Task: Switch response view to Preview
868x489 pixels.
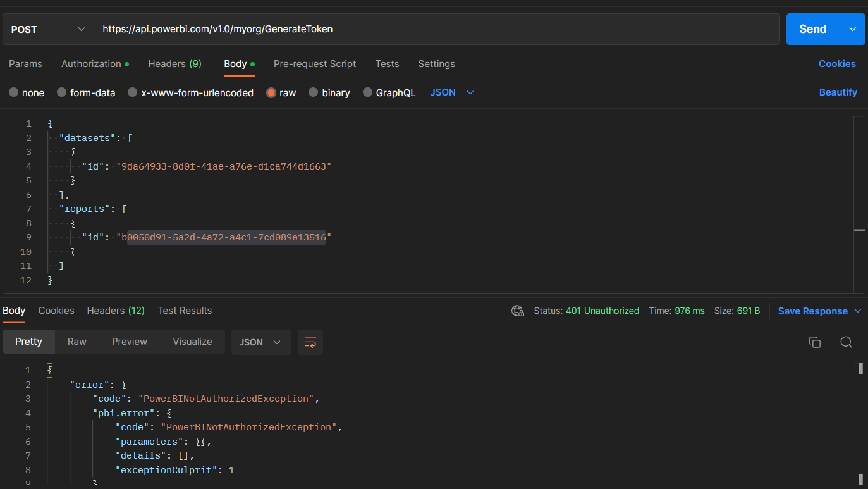Action: click(x=130, y=342)
